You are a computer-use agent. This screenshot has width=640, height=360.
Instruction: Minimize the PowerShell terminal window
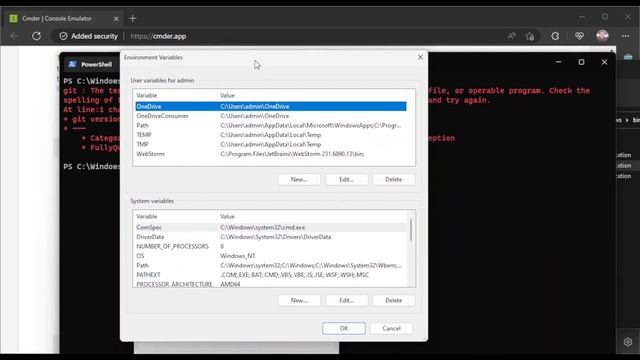point(558,62)
